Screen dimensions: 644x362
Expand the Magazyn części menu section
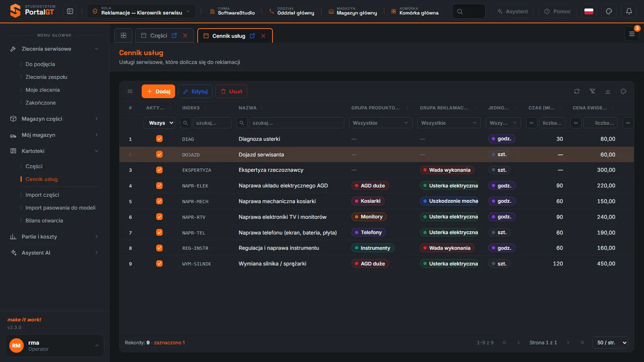pyautogui.click(x=54, y=119)
